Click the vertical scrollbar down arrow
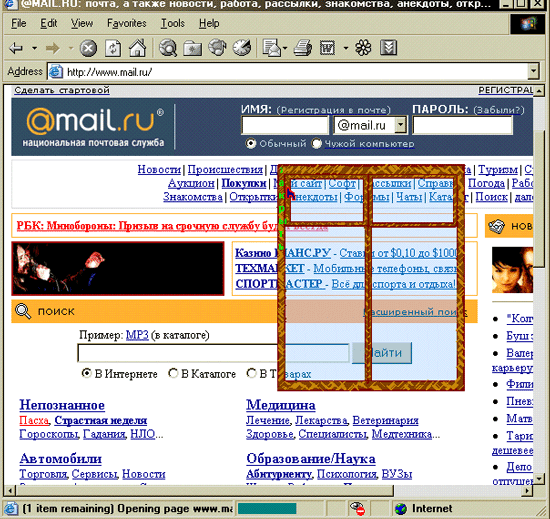Viewport: 550px width, 519px height. (x=538, y=478)
